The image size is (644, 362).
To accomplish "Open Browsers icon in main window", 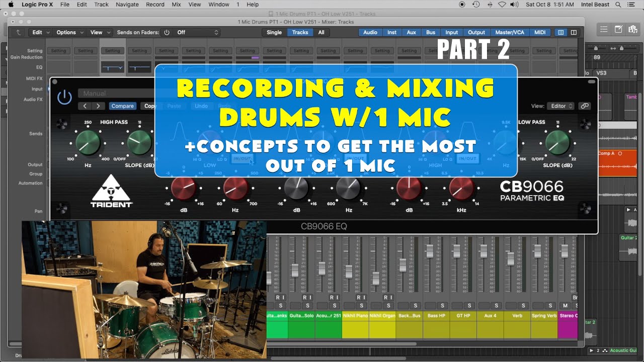I will pyautogui.click(x=632, y=30).
